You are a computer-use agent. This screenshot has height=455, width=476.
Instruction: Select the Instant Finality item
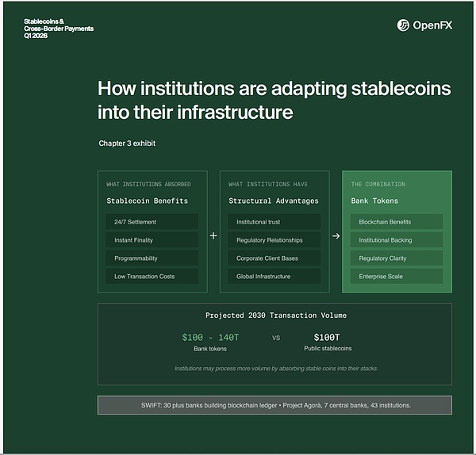coord(152,240)
